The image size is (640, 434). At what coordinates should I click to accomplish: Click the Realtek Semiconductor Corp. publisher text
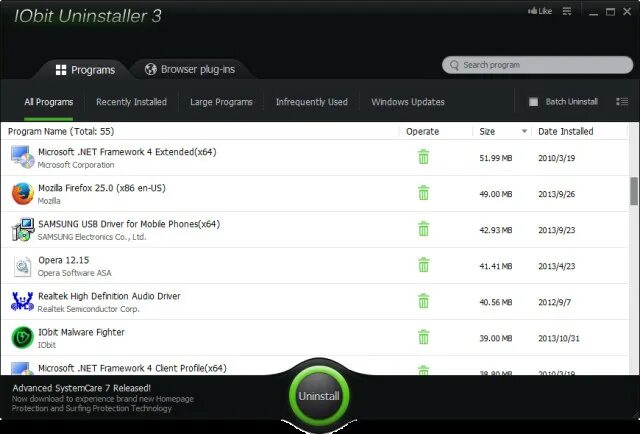[88, 309]
